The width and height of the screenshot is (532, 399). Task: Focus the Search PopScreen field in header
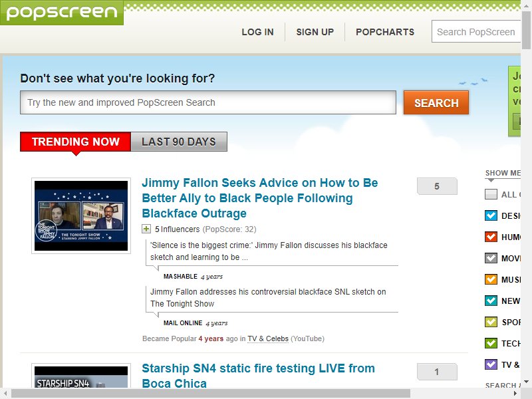click(x=476, y=31)
